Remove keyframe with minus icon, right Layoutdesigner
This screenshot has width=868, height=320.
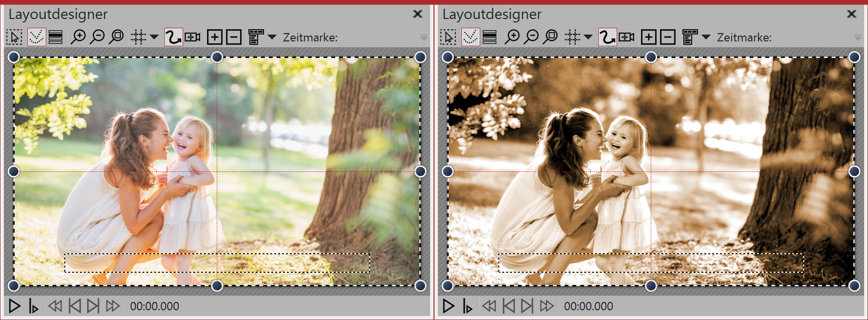tap(668, 37)
